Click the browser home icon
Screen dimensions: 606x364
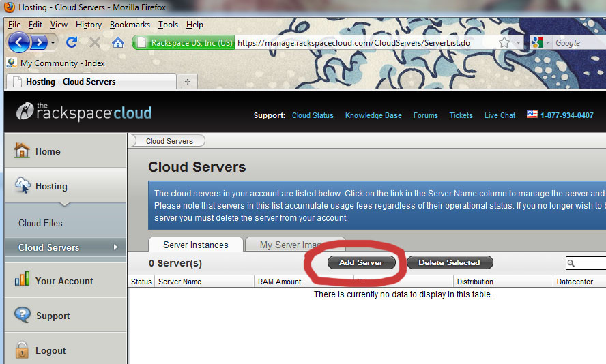pyautogui.click(x=117, y=42)
